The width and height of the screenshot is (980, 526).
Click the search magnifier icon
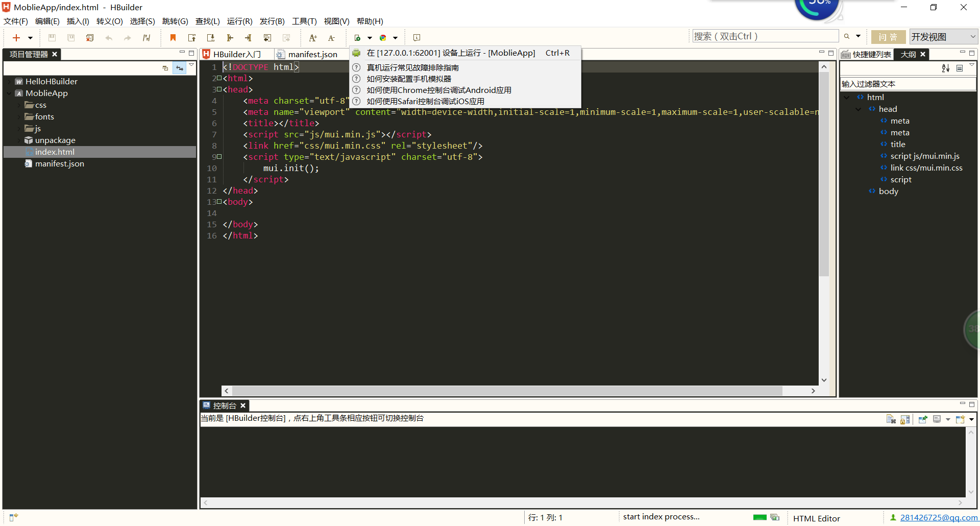pos(847,36)
